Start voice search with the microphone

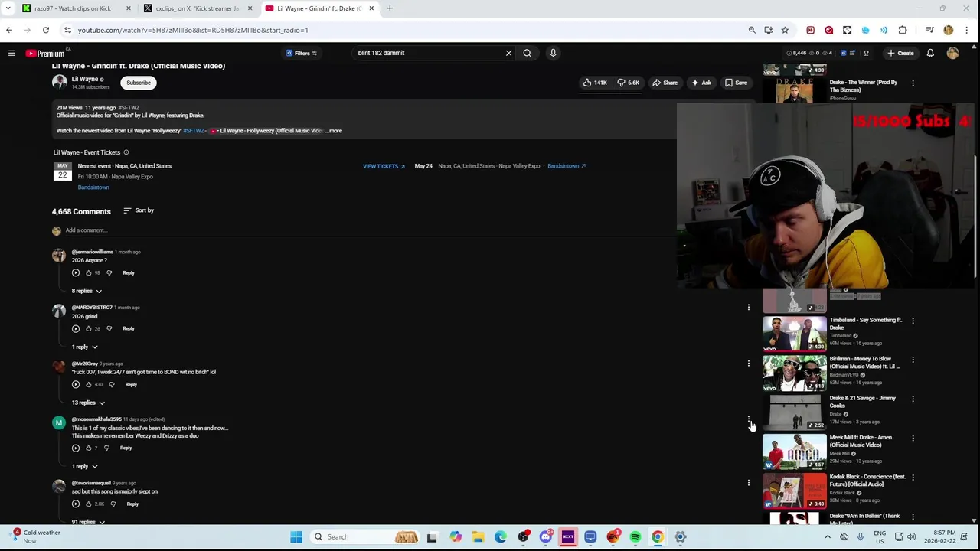point(553,53)
